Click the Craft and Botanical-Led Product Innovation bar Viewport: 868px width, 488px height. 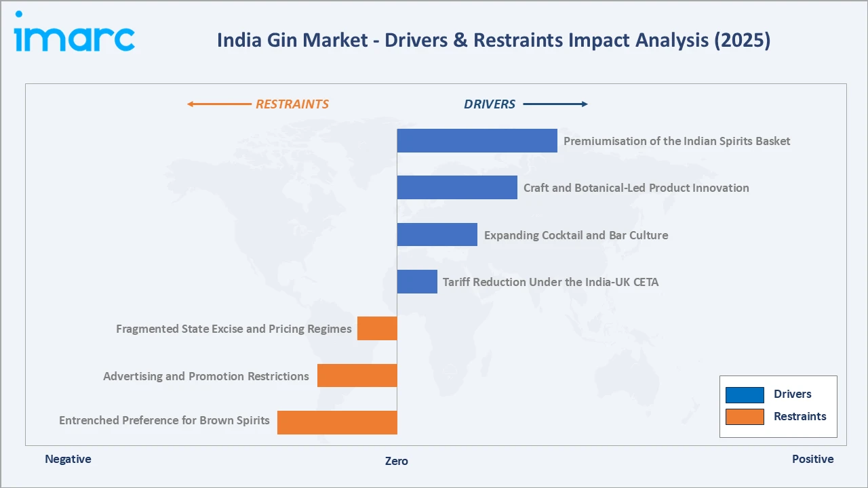point(457,188)
